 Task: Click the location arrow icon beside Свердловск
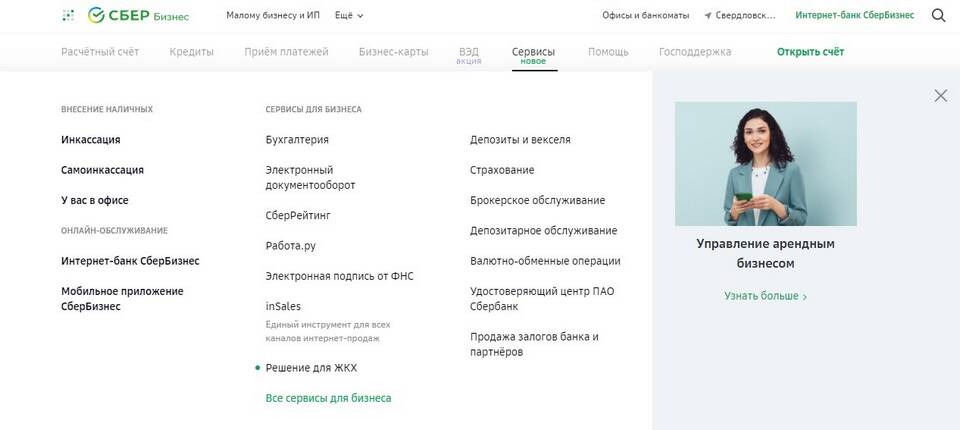708,15
